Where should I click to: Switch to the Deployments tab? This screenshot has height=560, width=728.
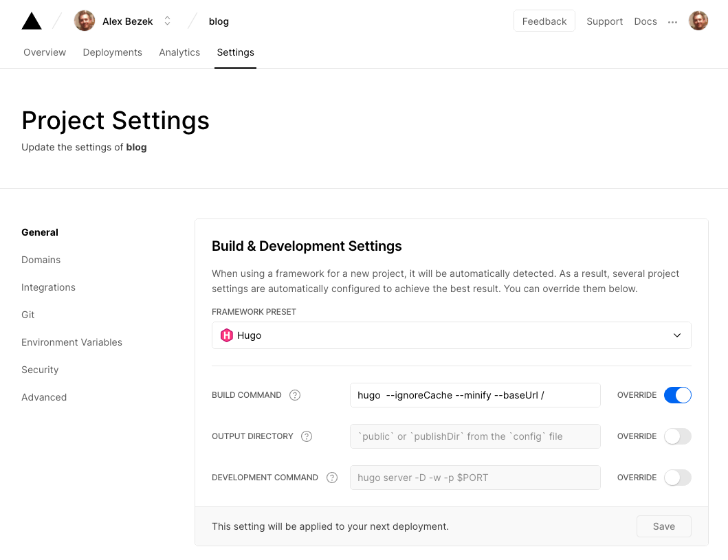[x=112, y=52]
